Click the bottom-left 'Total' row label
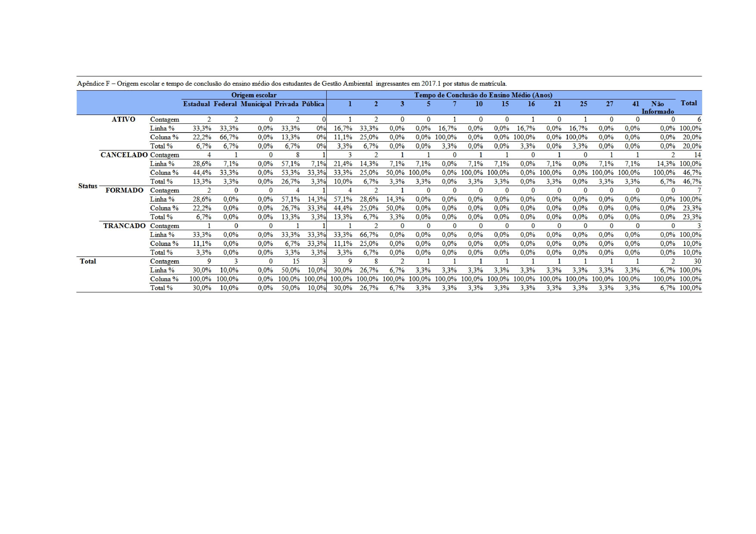Image resolution: width=756 pixels, height=534 pixels. pyautogui.click(x=88, y=261)
